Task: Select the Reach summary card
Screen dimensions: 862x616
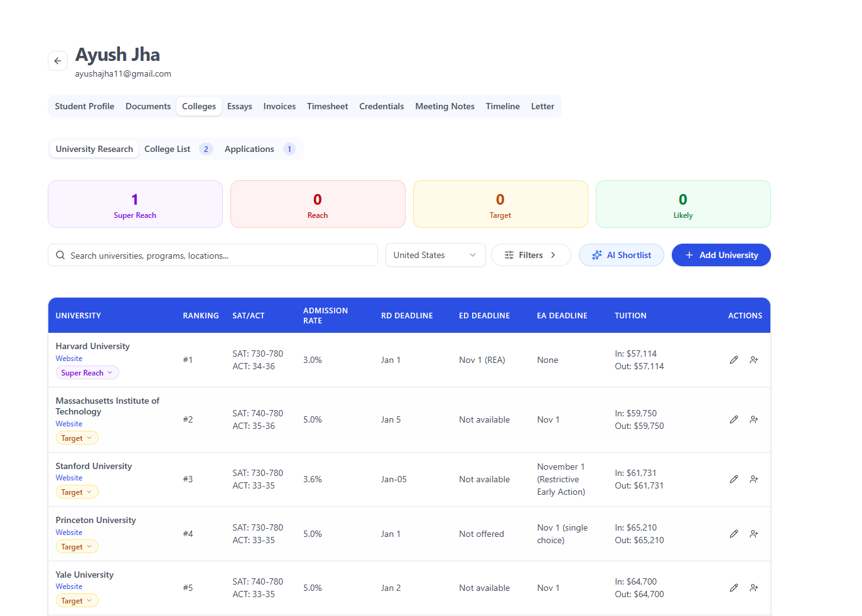Action: [x=318, y=204]
